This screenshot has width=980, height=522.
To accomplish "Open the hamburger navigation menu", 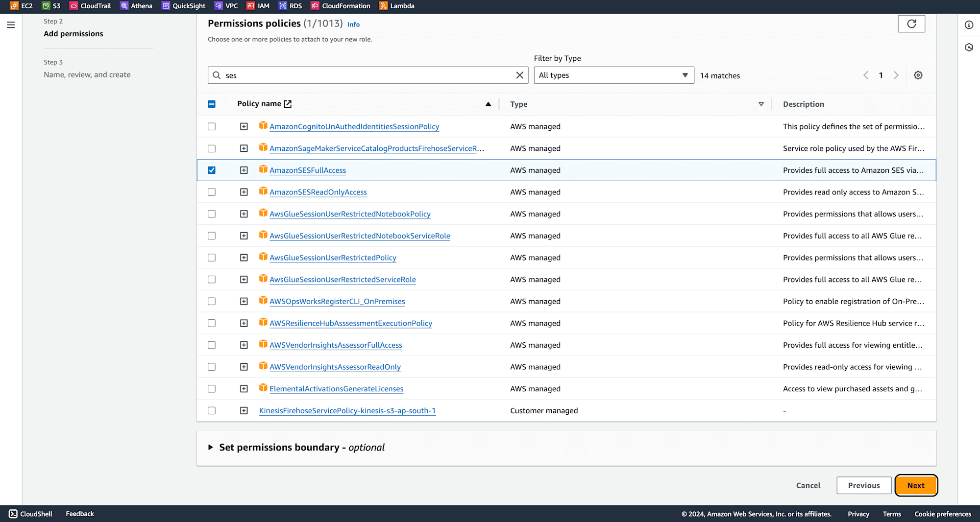I will [x=11, y=24].
